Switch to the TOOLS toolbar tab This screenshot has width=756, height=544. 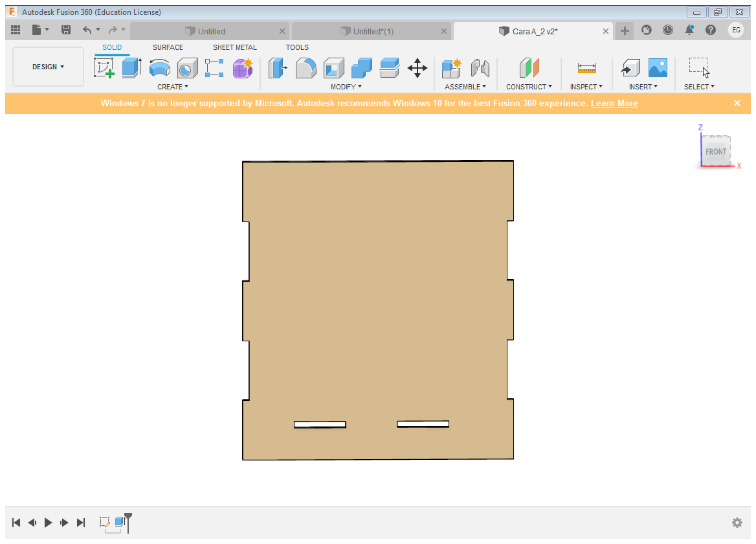coord(297,47)
